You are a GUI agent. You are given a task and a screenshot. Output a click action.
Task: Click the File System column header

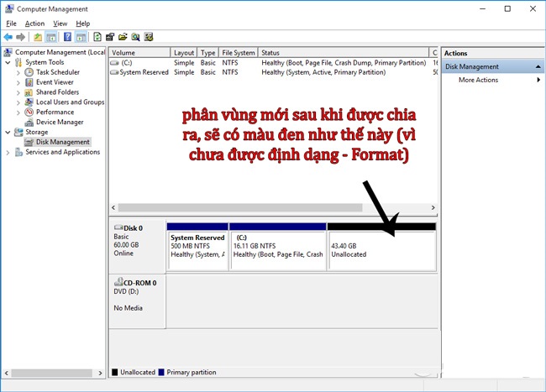pos(239,53)
